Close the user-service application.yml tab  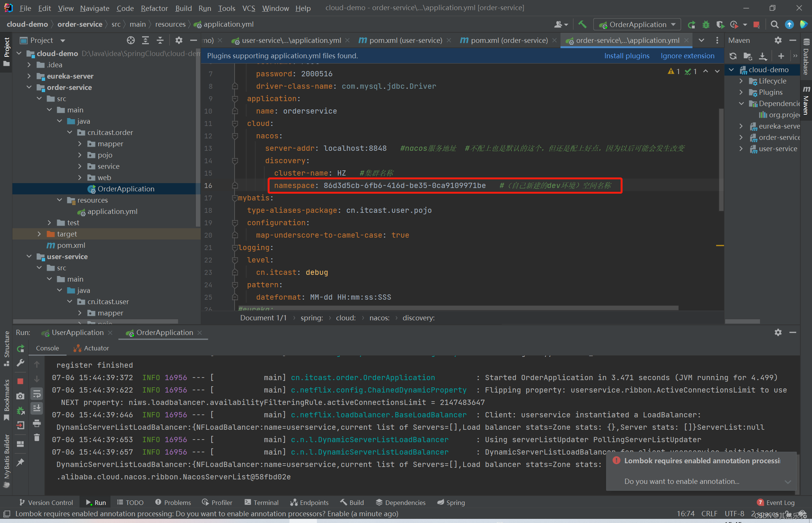coord(347,40)
